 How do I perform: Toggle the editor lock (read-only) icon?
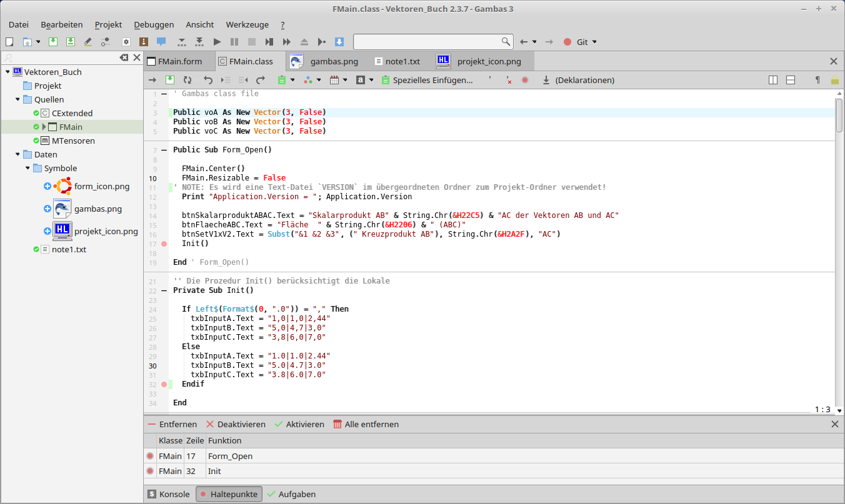pyautogui.click(x=834, y=80)
